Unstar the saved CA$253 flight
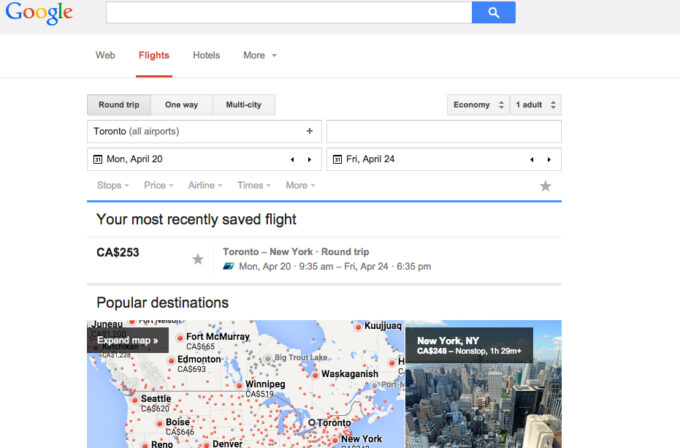The height and width of the screenshot is (448, 680). pyautogui.click(x=198, y=259)
